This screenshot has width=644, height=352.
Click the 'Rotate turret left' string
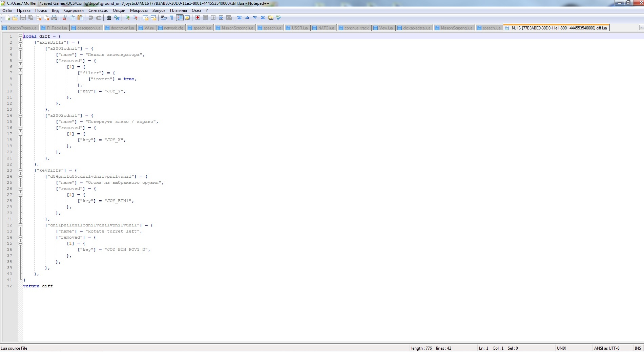tap(112, 231)
